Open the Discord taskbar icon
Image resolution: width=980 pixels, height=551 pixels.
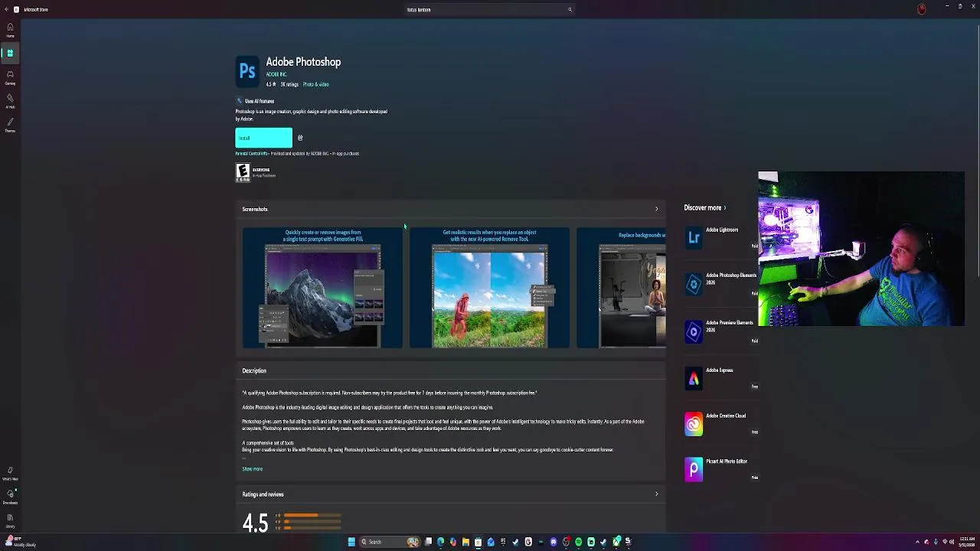[x=554, y=542]
